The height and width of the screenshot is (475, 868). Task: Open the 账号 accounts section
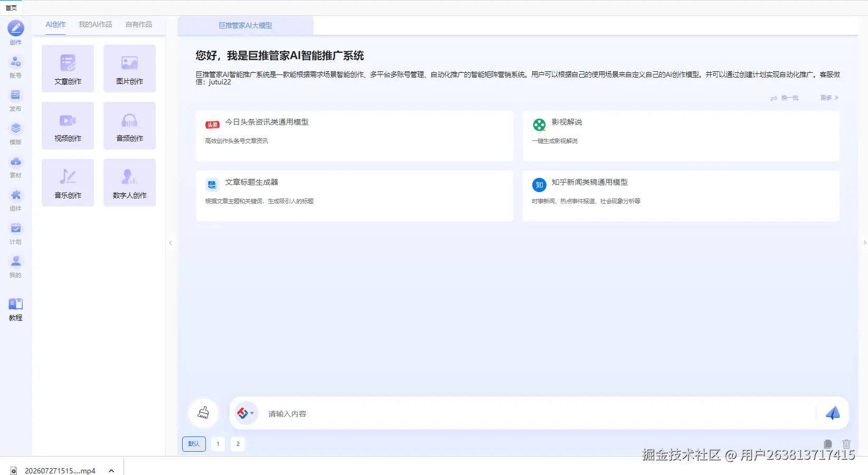[x=16, y=66]
